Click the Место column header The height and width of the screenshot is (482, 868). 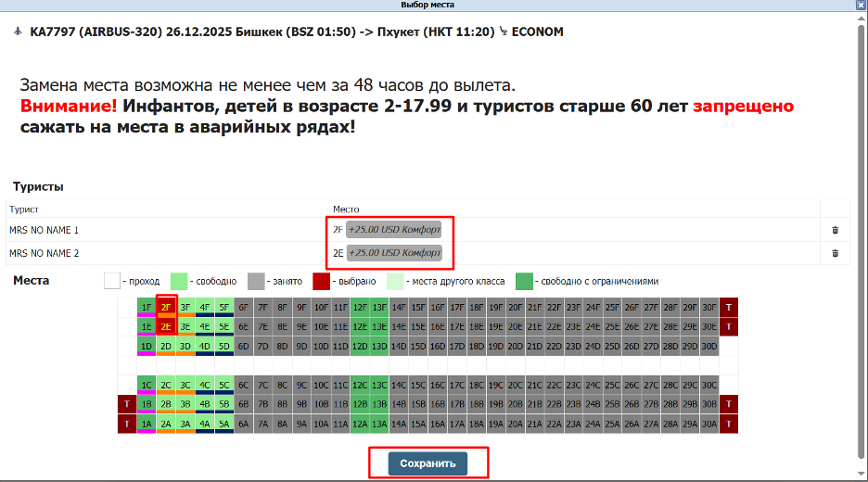point(346,209)
